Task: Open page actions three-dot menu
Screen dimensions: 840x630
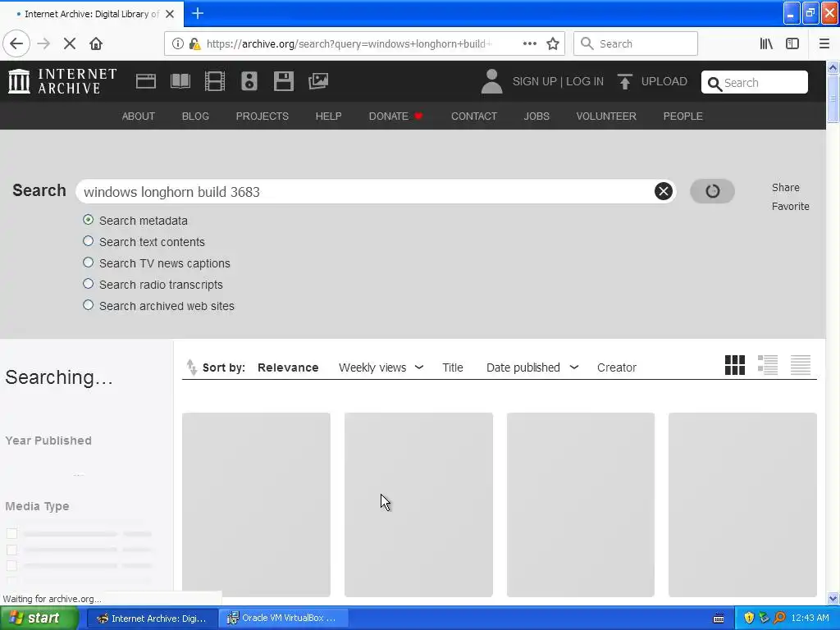Action: point(529,43)
